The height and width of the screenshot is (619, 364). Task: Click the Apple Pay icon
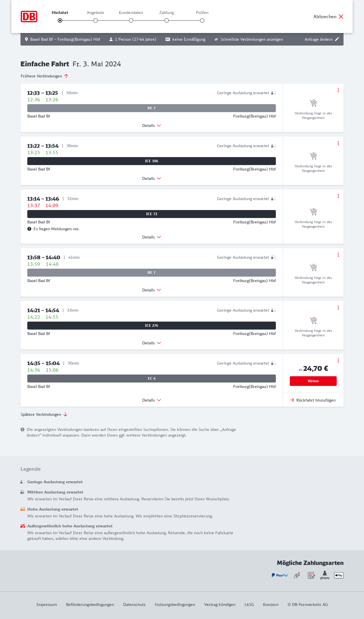pos(339,575)
